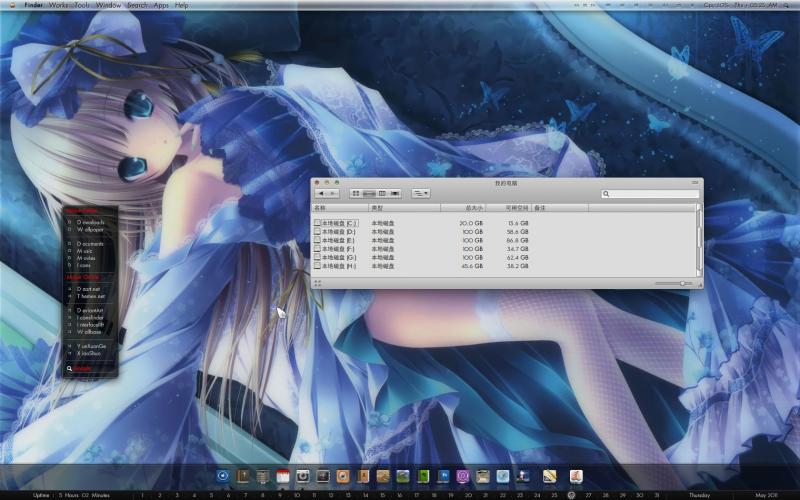This screenshot has height=500, width=800.
Task: Click the explorer vertical scrollbar
Action: (699, 240)
